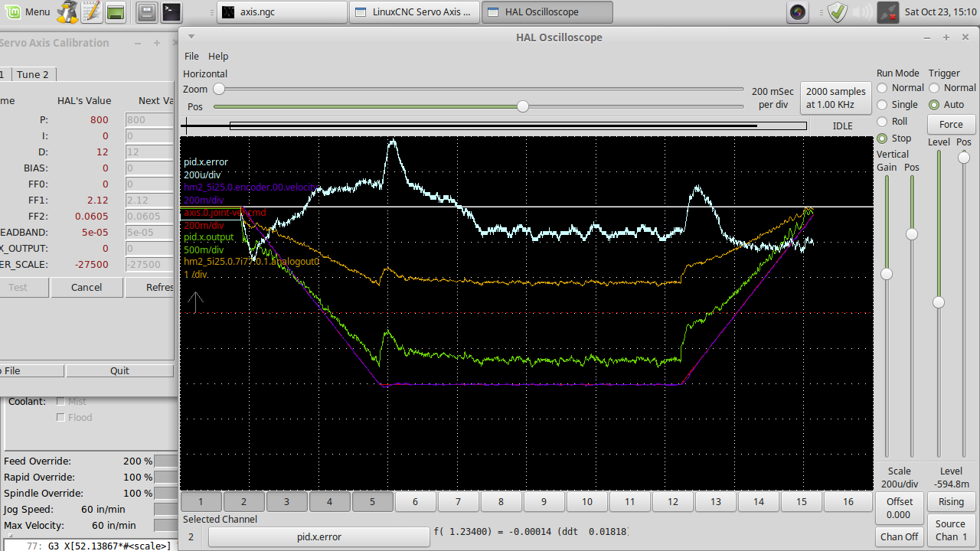
Task: Click the D next value field 12
Action: coord(149,152)
